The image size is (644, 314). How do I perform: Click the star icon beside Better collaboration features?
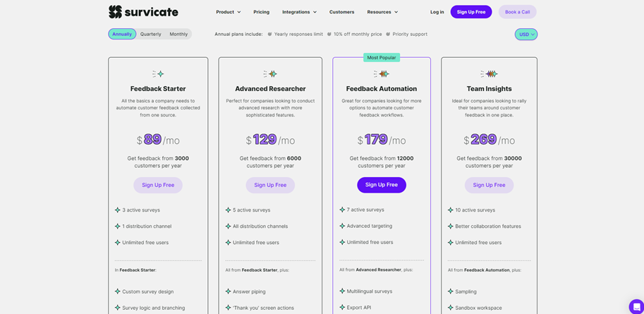click(x=451, y=226)
